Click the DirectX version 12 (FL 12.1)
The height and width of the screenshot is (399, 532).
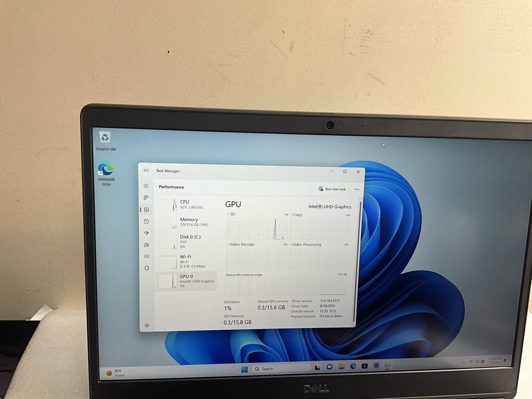tap(328, 311)
